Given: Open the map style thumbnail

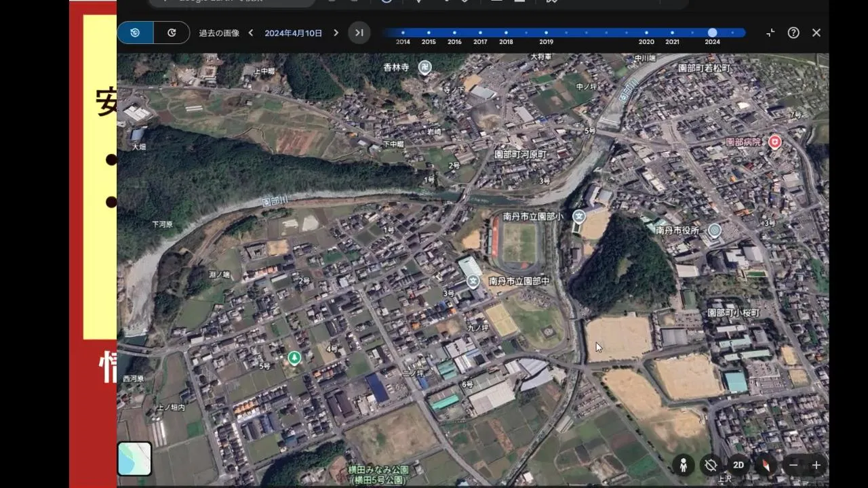Looking at the screenshot, I should 134,459.
